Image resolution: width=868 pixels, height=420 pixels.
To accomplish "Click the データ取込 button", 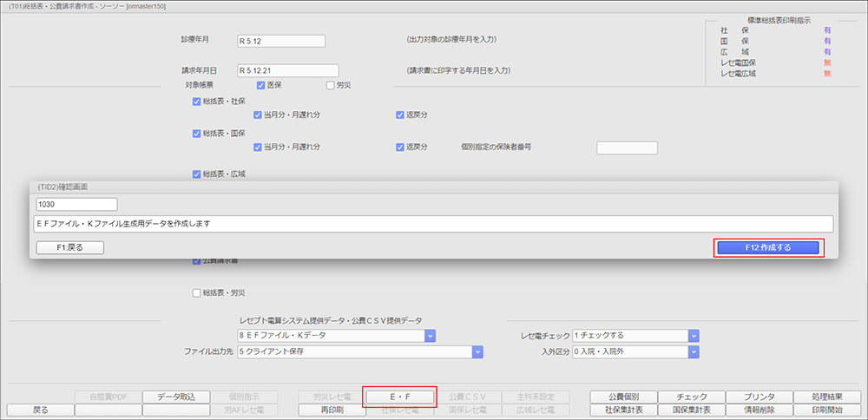I will 176,397.
